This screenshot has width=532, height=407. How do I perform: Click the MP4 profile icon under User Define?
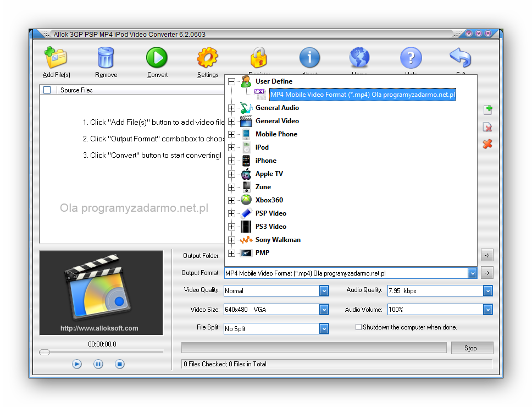(x=261, y=95)
